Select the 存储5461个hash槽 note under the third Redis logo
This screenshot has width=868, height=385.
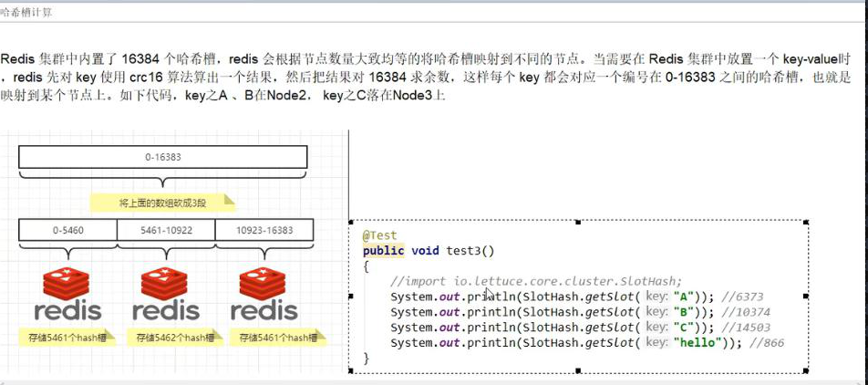coord(278,337)
